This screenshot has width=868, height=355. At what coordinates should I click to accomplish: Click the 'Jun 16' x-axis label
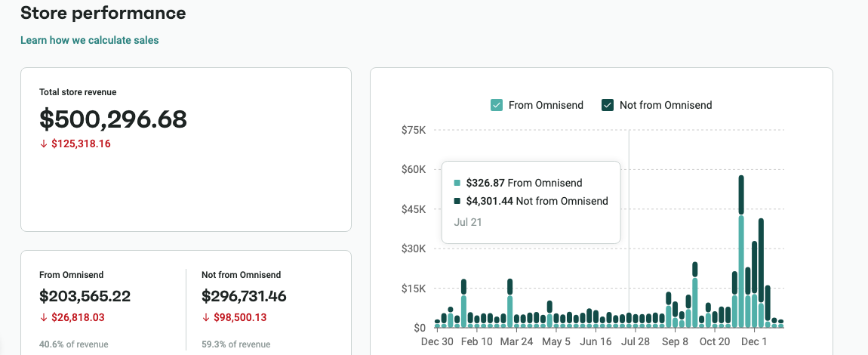pyautogui.click(x=596, y=341)
